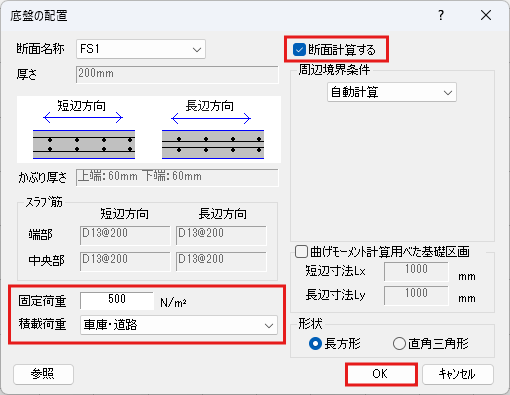Click the 長辺寸法Ly field
The height and width of the screenshot is (395, 510).
(x=416, y=295)
